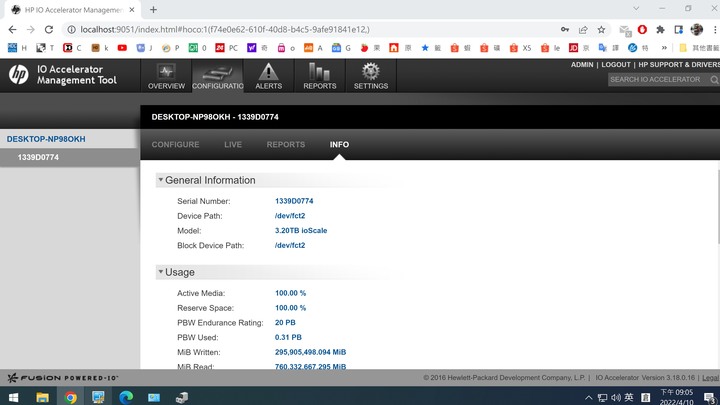Viewport: 720px width, 405px height.
Task: Click the search magnifier icon
Action: click(714, 80)
